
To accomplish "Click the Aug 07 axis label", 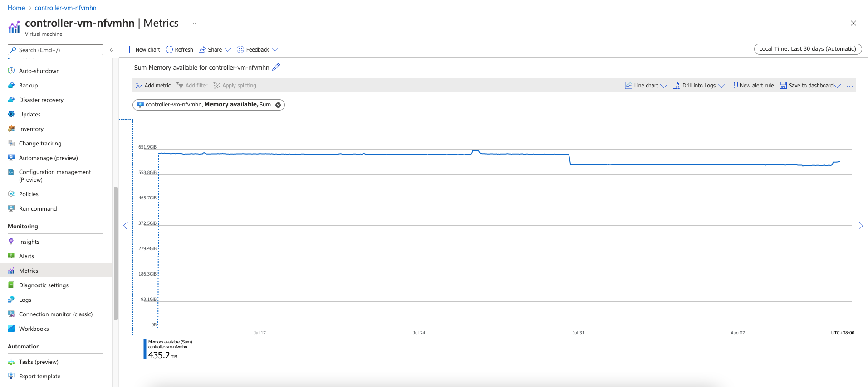I will (x=738, y=333).
